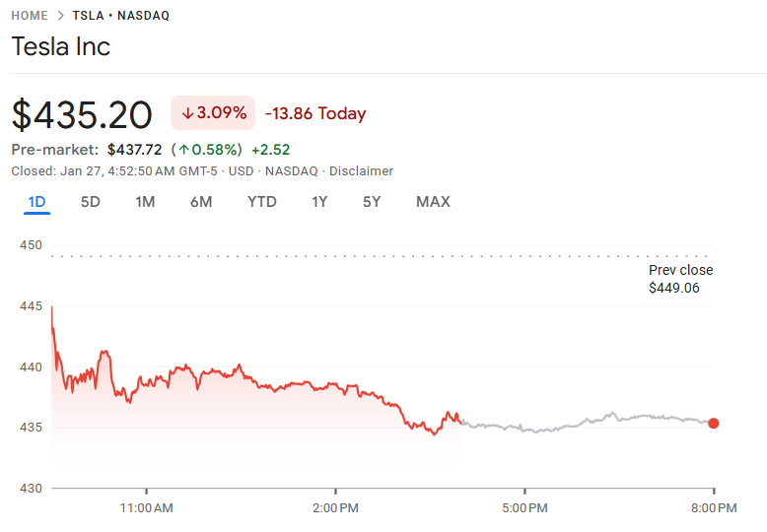Select the 5Y chart range tab
Viewport: 767px width, 532px height.
pos(372,202)
